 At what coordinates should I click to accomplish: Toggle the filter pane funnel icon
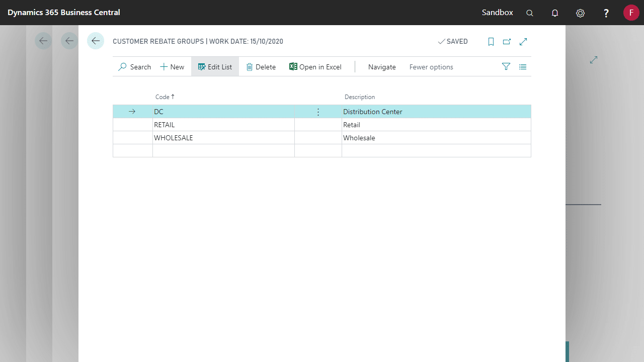click(x=506, y=66)
